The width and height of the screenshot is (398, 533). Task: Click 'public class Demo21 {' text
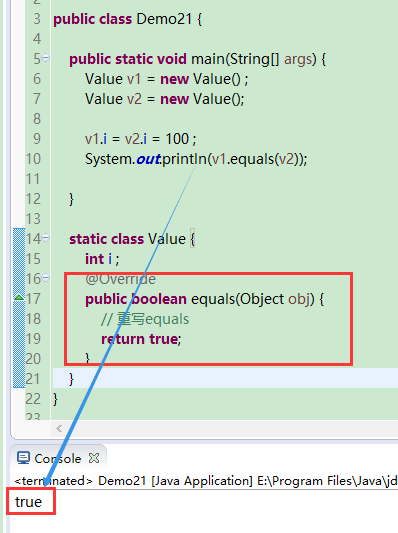pyautogui.click(x=128, y=19)
